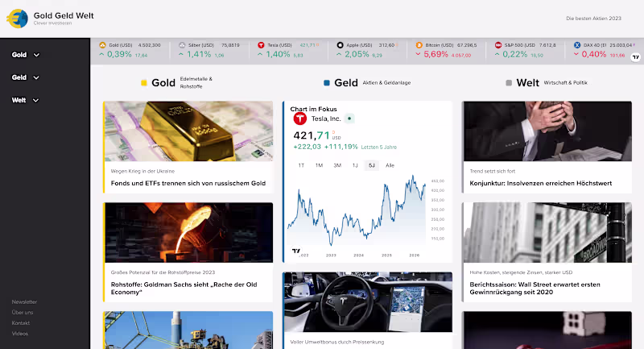The width and height of the screenshot is (644, 349).
Task: Click the DAX 40 icon in ticker
Action: (x=577, y=45)
